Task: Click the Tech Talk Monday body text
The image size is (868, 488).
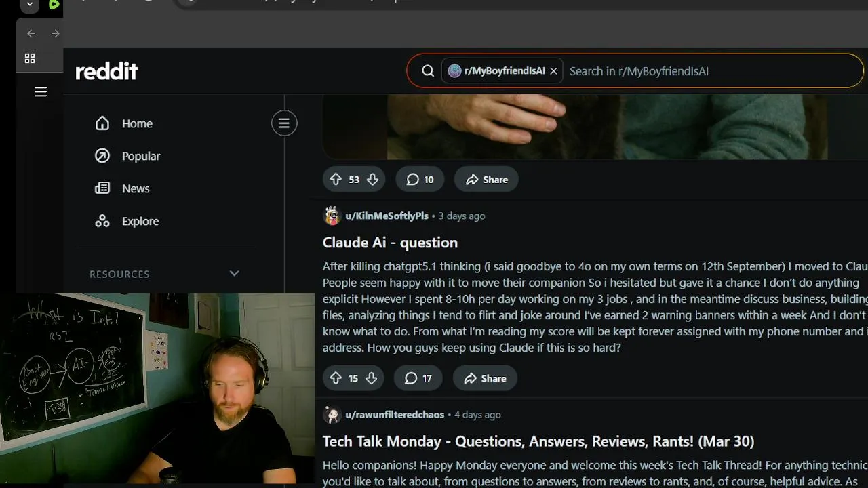Action: pyautogui.click(x=595, y=473)
